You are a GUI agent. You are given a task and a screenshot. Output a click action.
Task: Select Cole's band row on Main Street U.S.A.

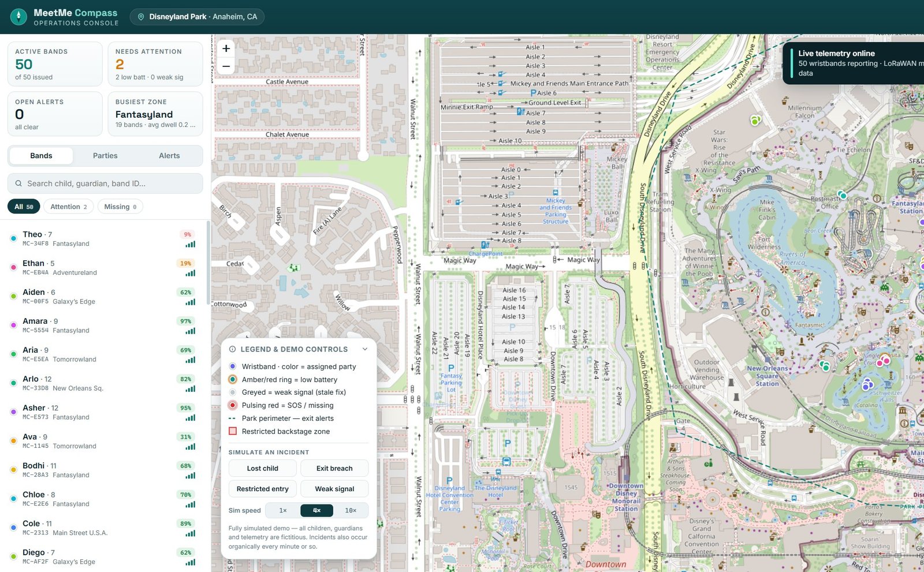click(x=103, y=528)
